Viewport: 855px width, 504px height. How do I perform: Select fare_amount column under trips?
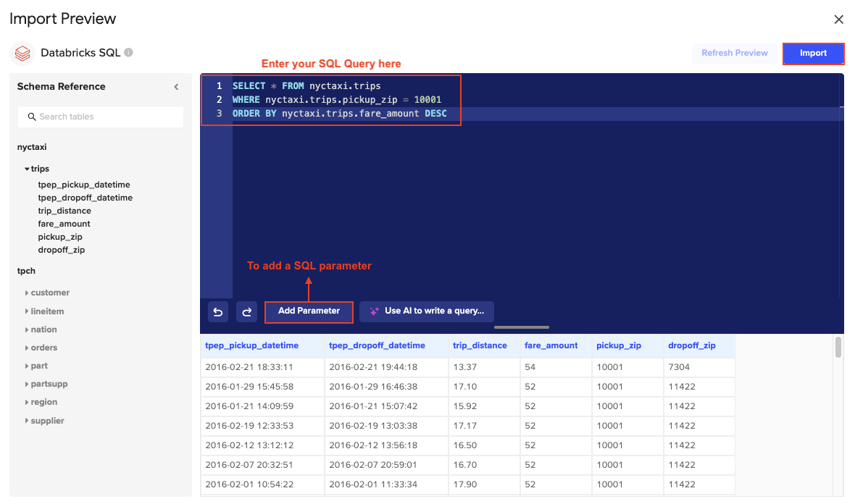tap(64, 223)
